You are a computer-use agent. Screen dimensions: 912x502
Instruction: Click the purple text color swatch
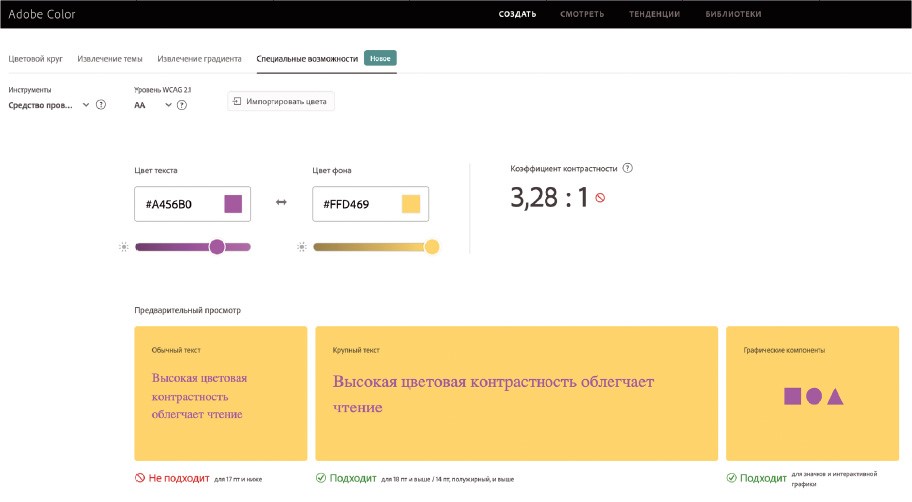point(233,204)
